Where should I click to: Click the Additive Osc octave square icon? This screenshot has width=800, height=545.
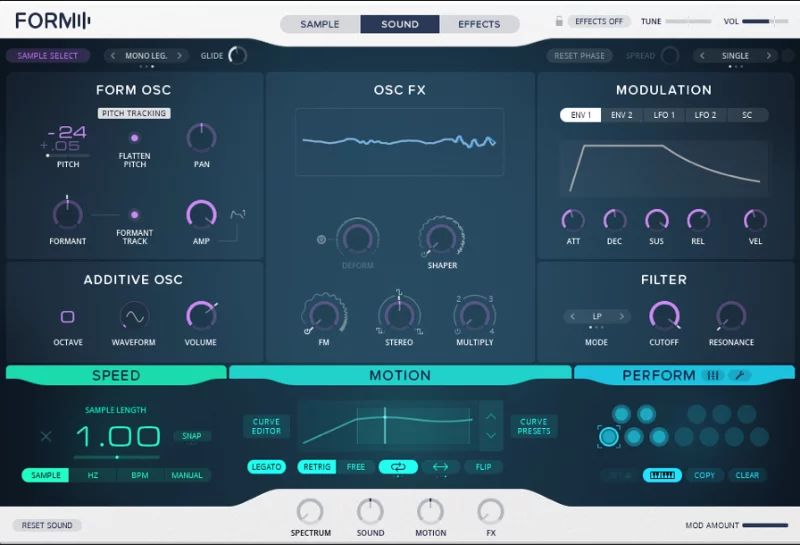click(67, 317)
